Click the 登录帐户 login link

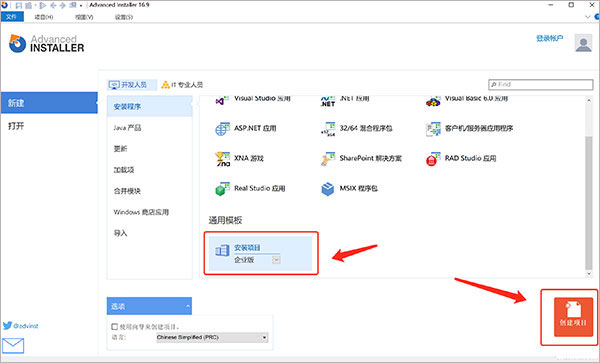549,38
